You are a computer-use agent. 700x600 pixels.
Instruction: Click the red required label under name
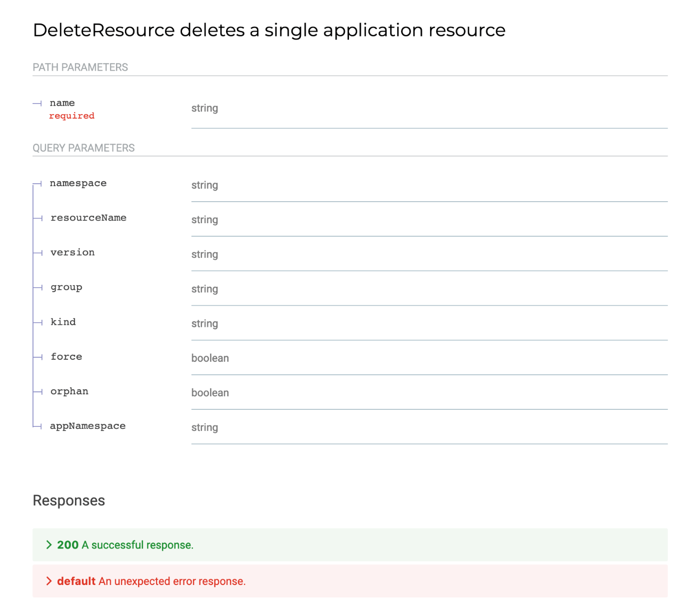[71, 116]
